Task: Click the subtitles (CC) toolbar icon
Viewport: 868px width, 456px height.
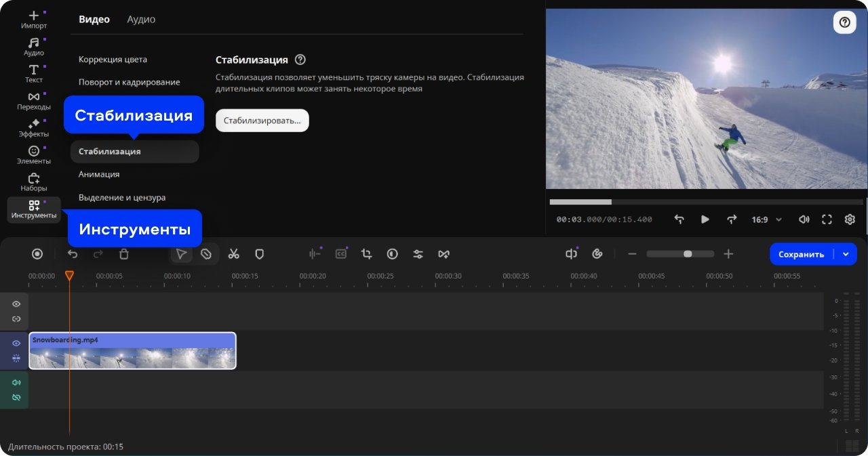Action: click(x=340, y=253)
